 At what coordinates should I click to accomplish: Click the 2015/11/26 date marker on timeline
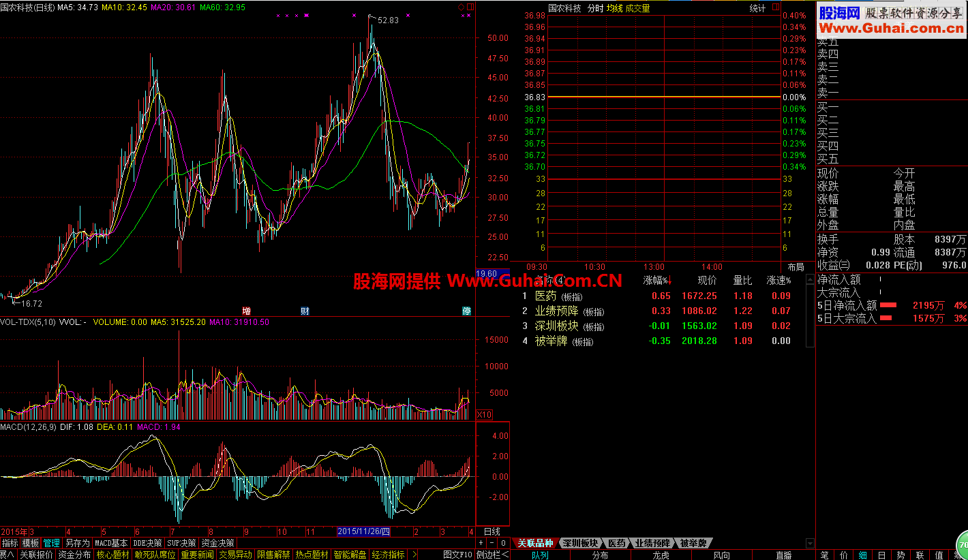364,531
